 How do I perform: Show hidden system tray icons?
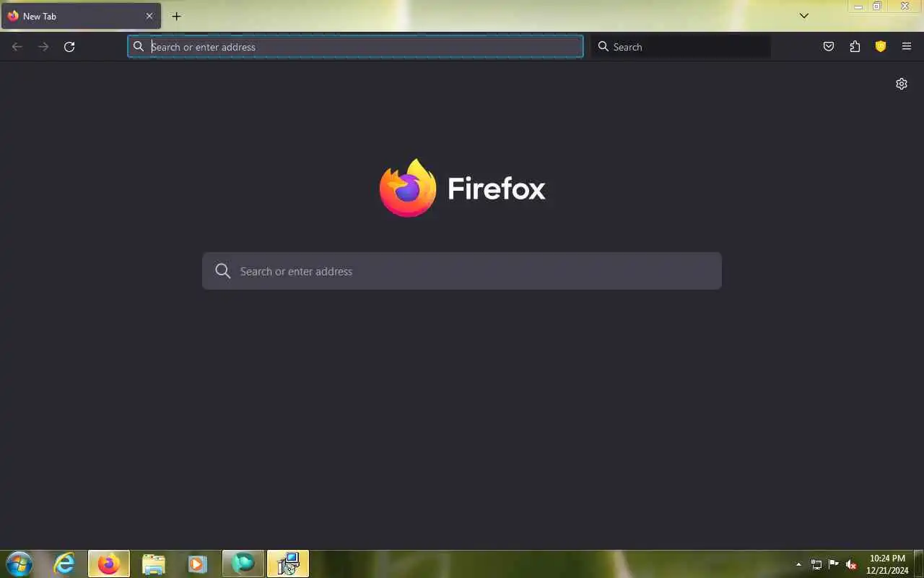tap(798, 564)
